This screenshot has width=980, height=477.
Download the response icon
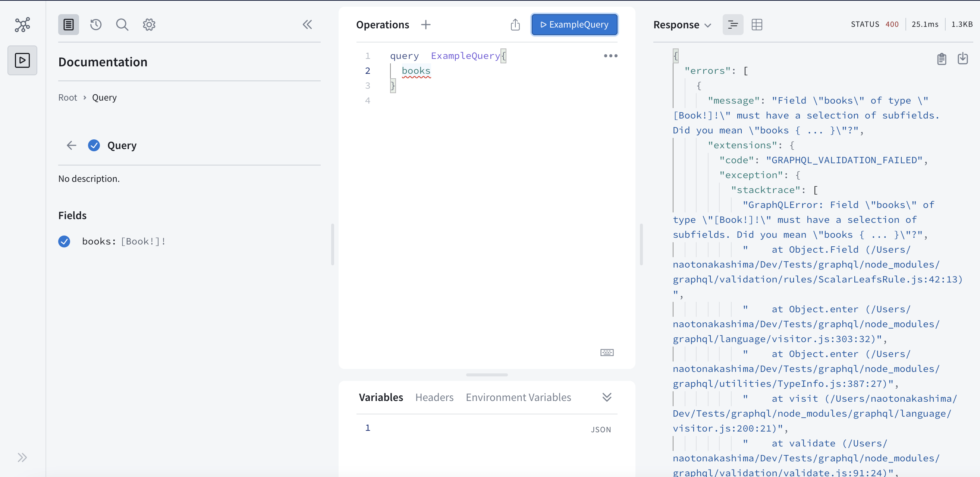click(962, 59)
